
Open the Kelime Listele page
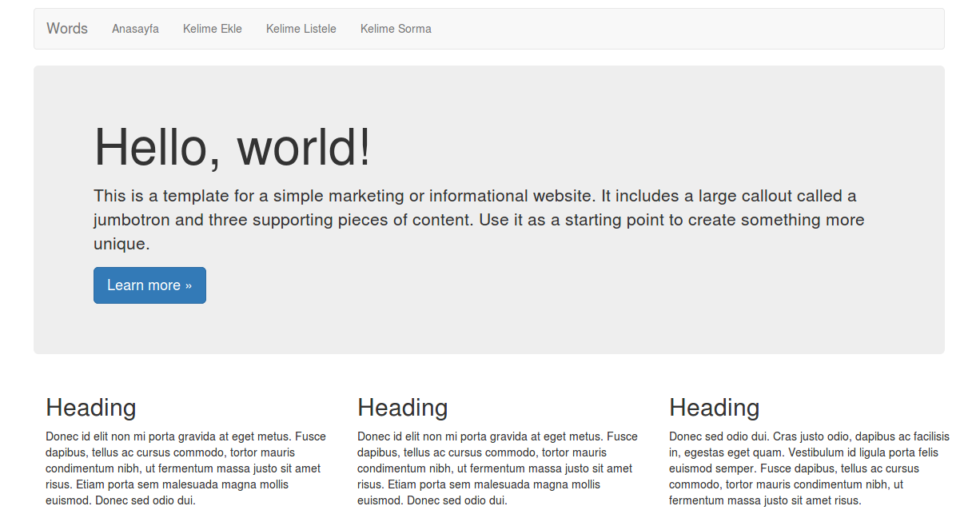(301, 29)
